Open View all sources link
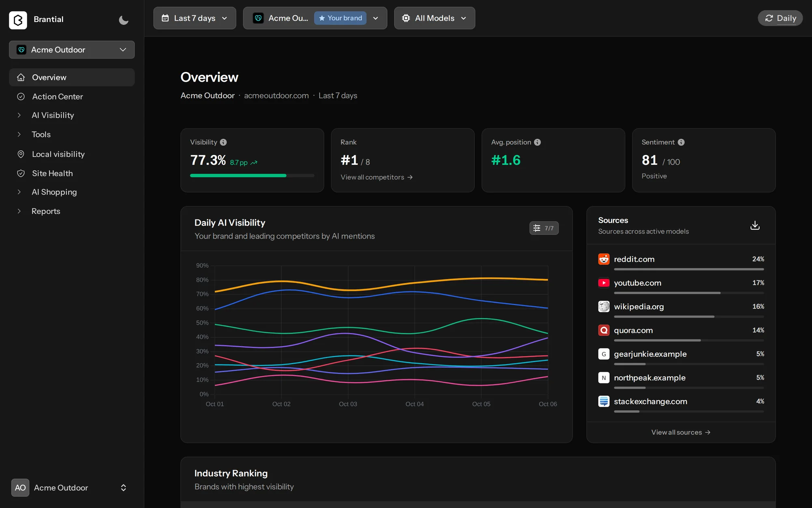 click(x=681, y=432)
